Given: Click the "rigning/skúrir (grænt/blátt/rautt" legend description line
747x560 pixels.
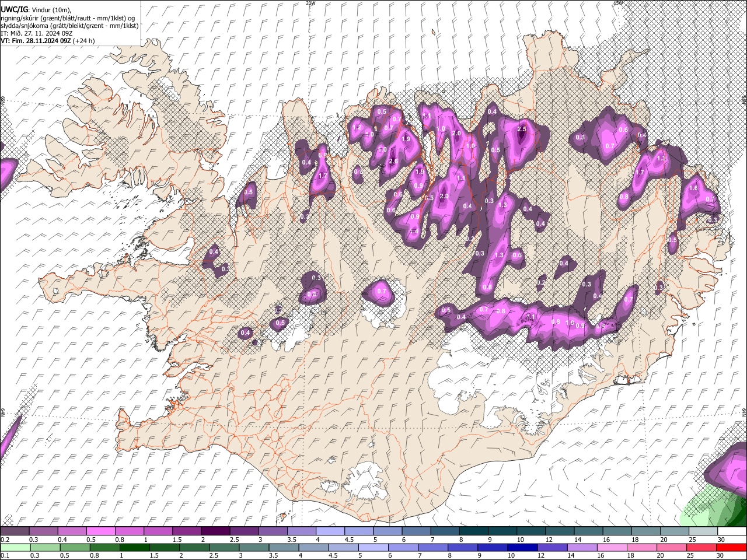Looking at the screenshot, I should coord(67,18).
